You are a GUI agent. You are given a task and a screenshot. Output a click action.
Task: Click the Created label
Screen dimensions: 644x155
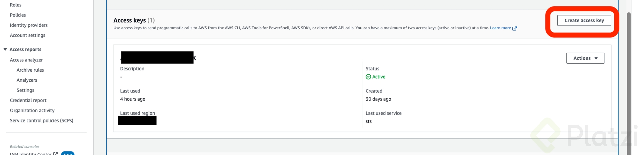(x=374, y=91)
